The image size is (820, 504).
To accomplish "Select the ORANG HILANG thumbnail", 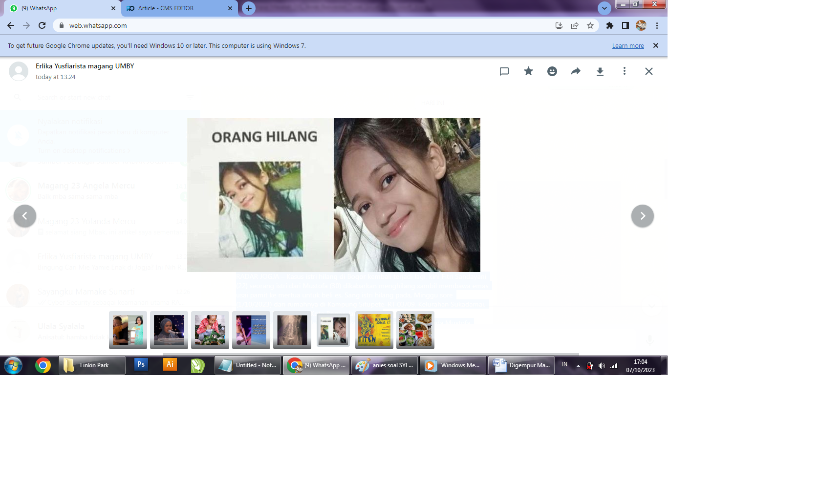I will click(333, 330).
